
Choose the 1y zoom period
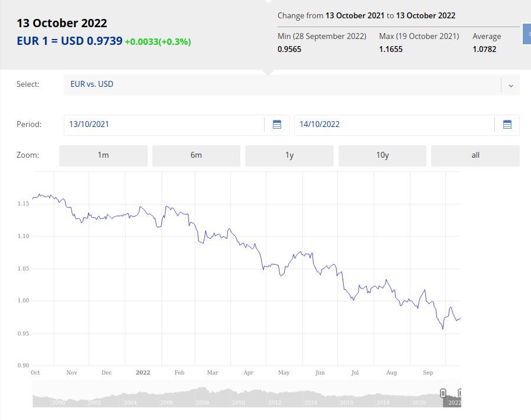coord(289,155)
